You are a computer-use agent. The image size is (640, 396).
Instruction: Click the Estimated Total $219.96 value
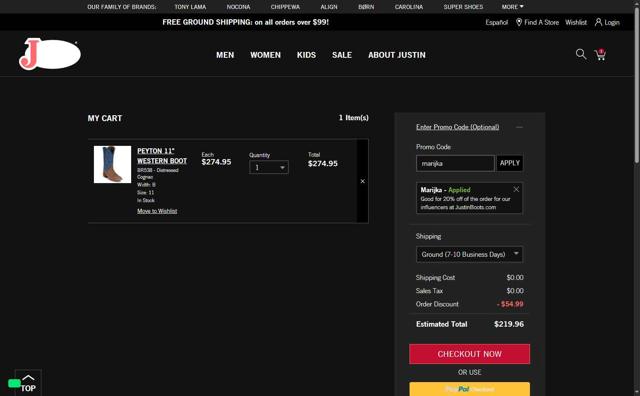pyautogui.click(x=509, y=324)
